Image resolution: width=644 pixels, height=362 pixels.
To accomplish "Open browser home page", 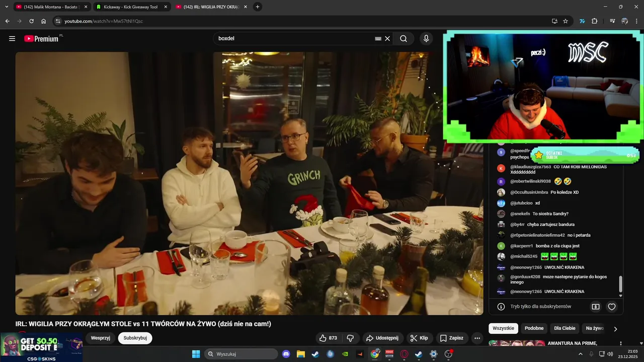I will pyautogui.click(x=44, y=21).
